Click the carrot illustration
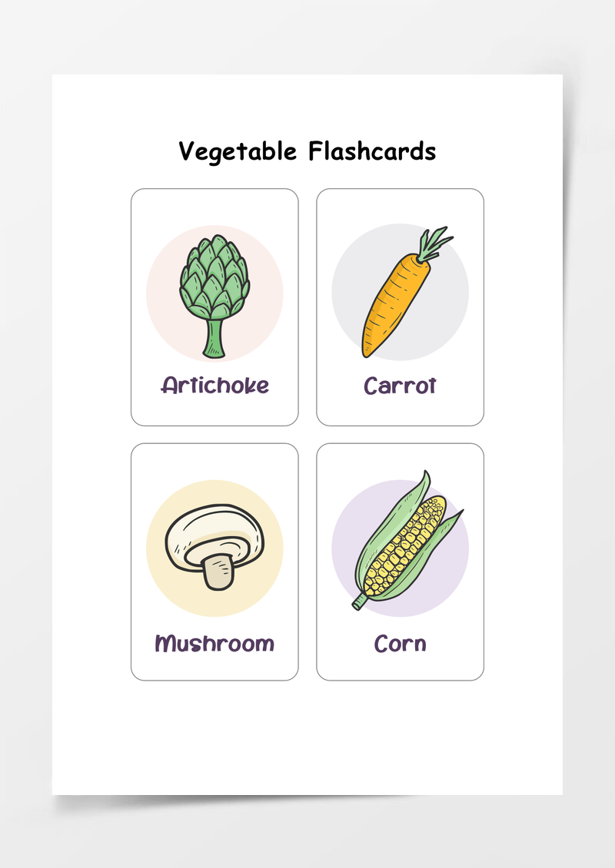The width and height of the screenshot is (615, 868). pyautogui.click(x=407, y=292)
